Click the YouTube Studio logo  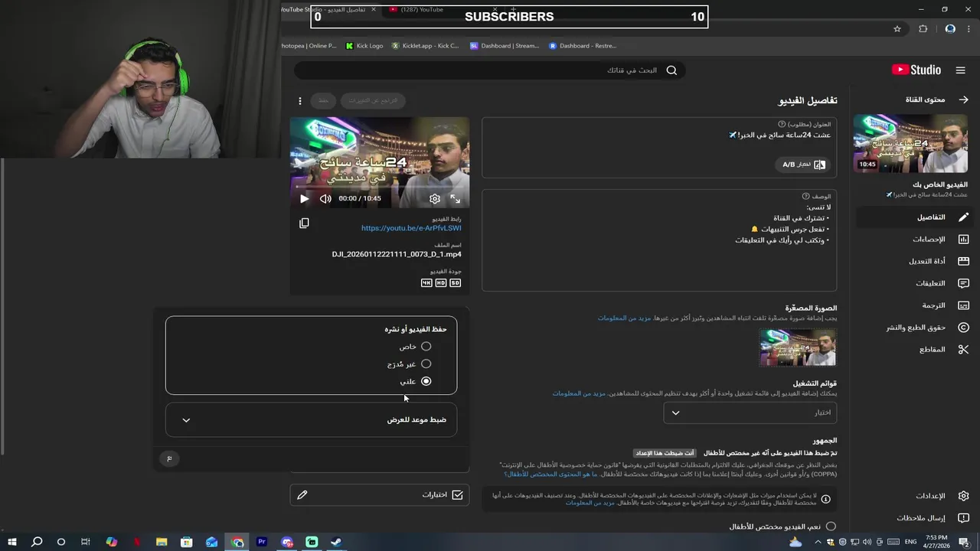[916, 70]
